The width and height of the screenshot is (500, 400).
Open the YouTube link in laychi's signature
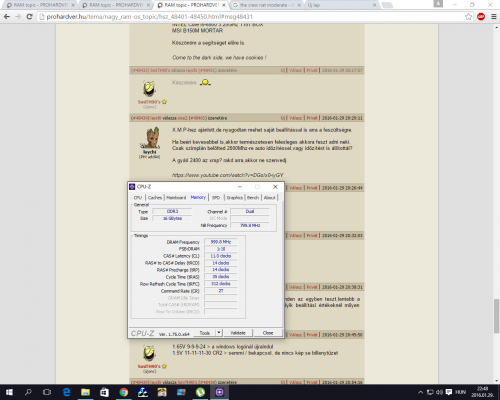[x=228, y=175]
